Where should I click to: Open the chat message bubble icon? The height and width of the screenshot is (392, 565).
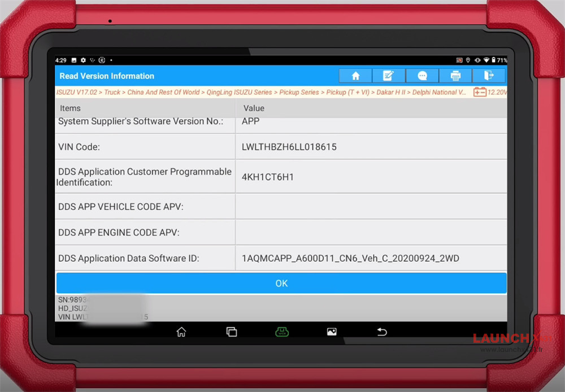(x=422, y=76)
